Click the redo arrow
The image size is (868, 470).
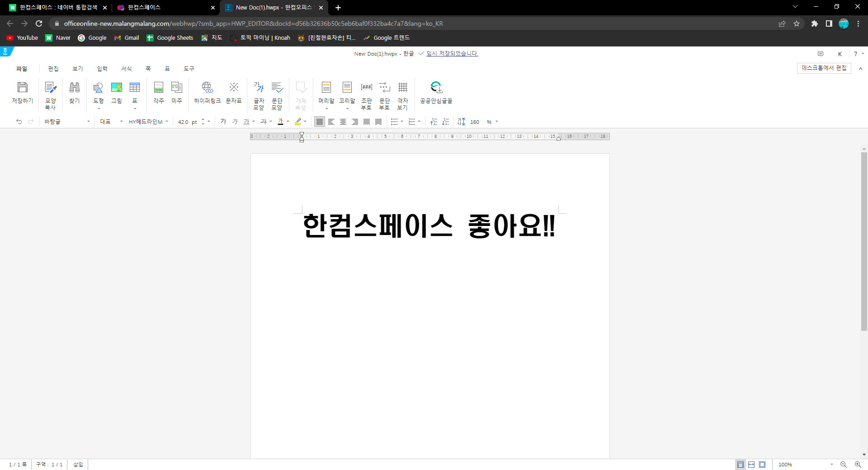pos(31,122)
